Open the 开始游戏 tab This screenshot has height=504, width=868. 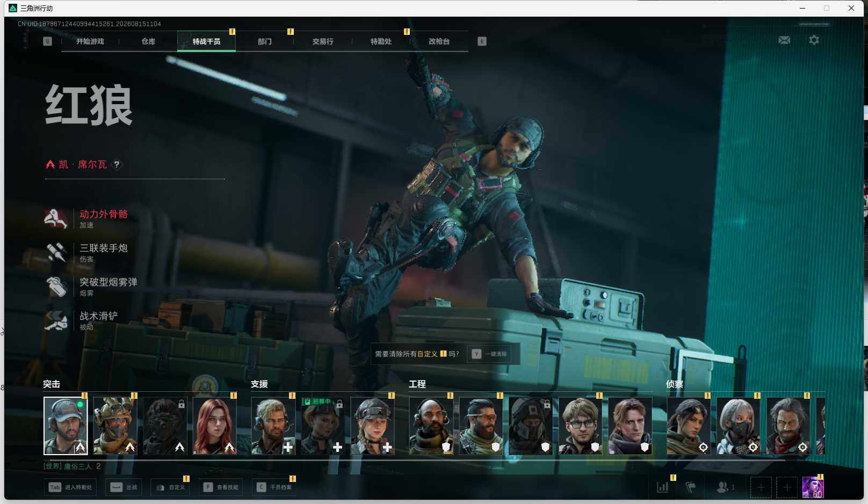pos(90,41)
